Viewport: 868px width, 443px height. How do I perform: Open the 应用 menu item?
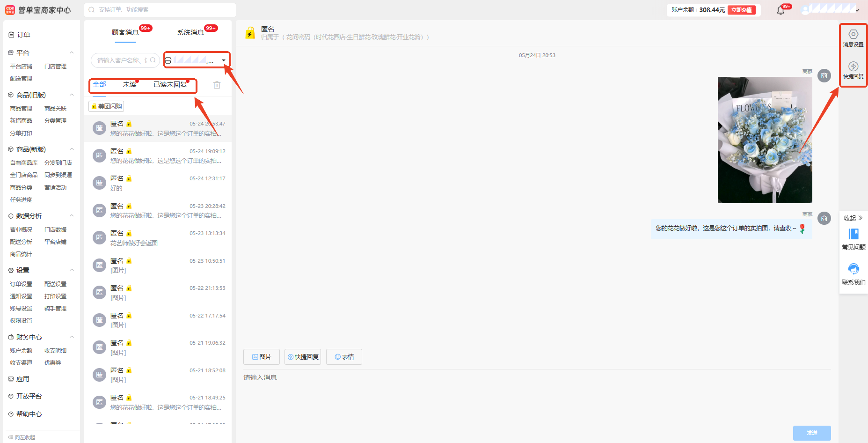[22, 379]
